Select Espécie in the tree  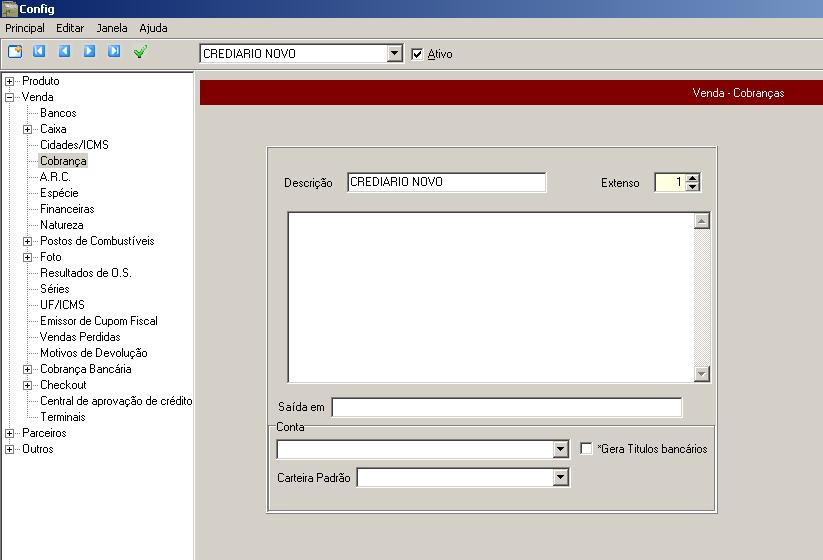click(x=59, y=193)
